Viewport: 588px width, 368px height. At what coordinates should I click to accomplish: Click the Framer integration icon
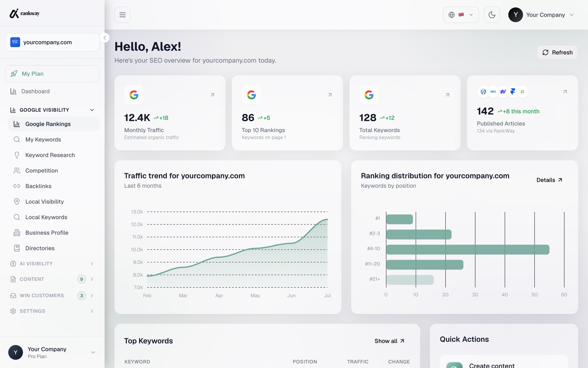(513, 92)
